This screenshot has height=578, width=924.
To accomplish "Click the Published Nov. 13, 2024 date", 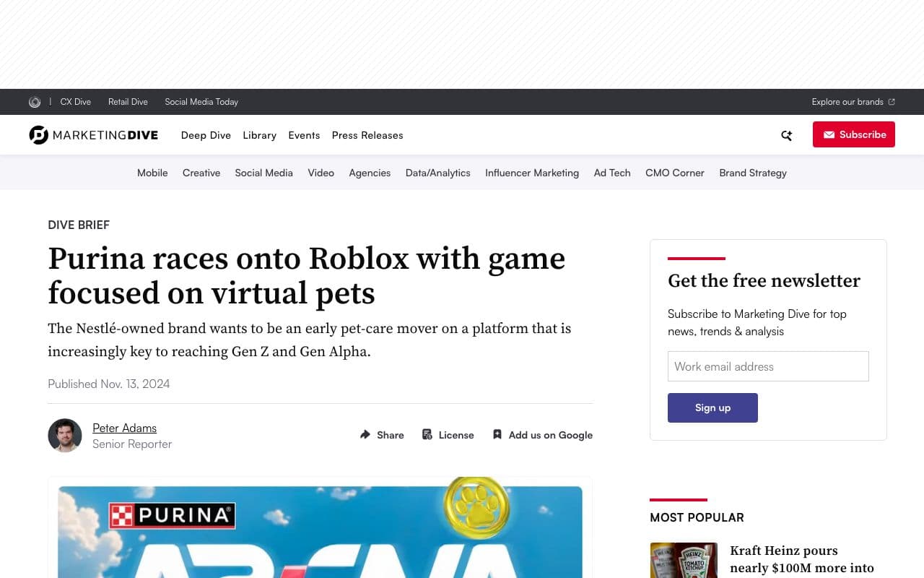I will coord(109,384).
